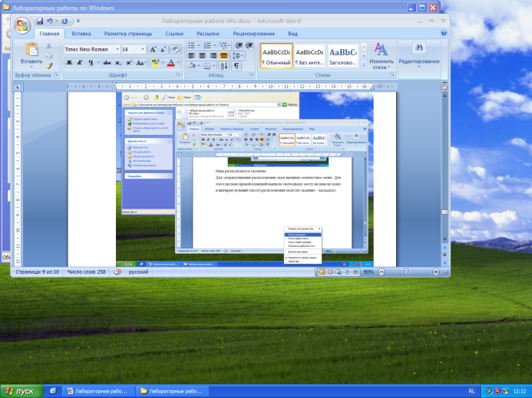Activate the Format Painter brush

49,66
